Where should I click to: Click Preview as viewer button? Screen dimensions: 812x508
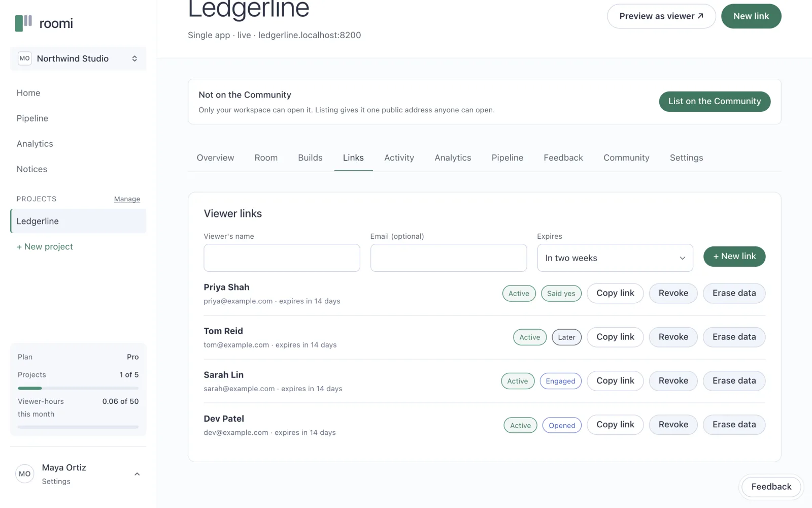coord(661,16)
